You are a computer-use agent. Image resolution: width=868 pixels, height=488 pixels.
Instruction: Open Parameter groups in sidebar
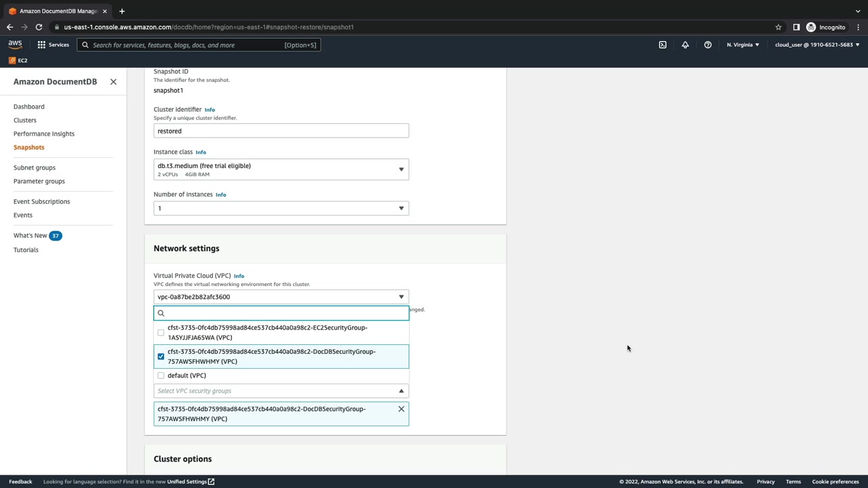(x=39, y=181)
